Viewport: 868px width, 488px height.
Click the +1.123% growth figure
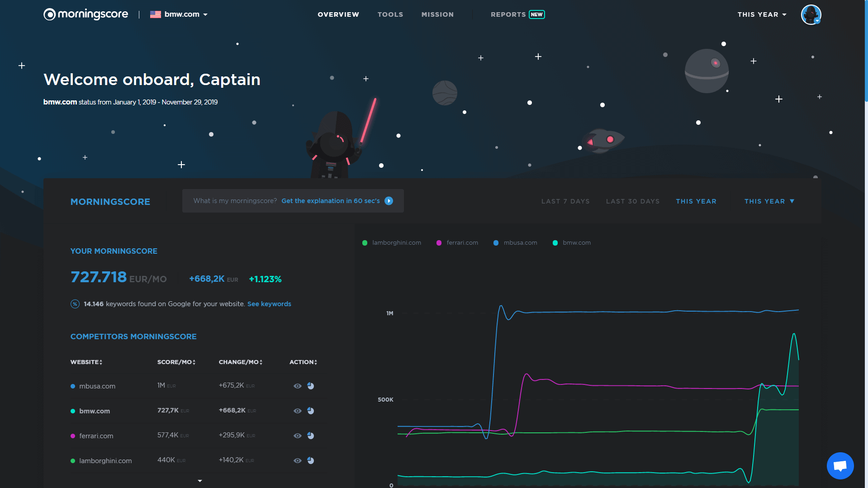pyautogui.click(x=266, y=279)
